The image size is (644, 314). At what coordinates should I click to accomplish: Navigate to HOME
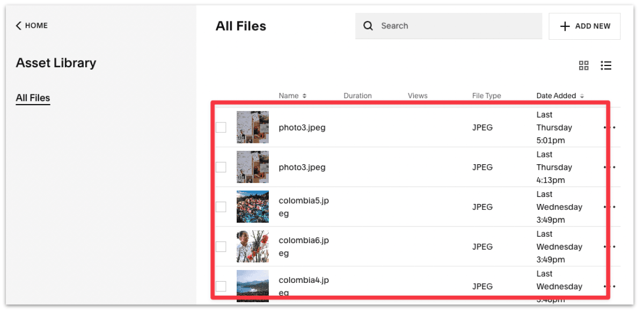point(36,25)
